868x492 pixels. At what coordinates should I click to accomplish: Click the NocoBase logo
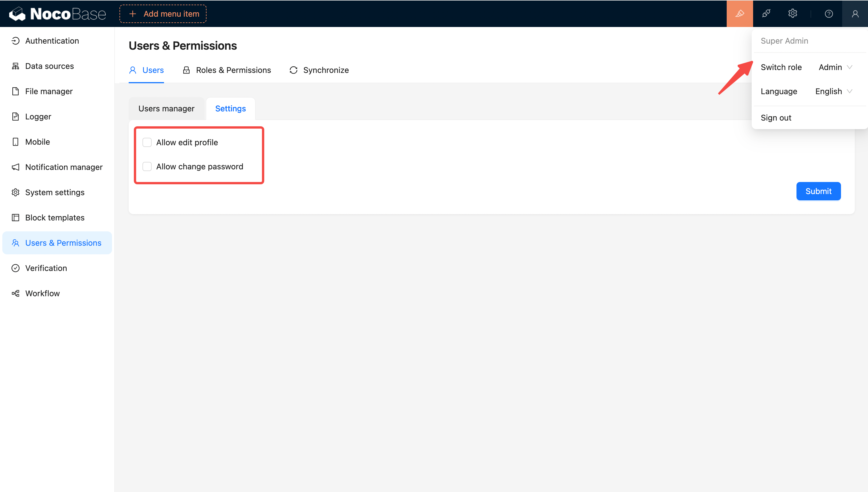(57, 13)
